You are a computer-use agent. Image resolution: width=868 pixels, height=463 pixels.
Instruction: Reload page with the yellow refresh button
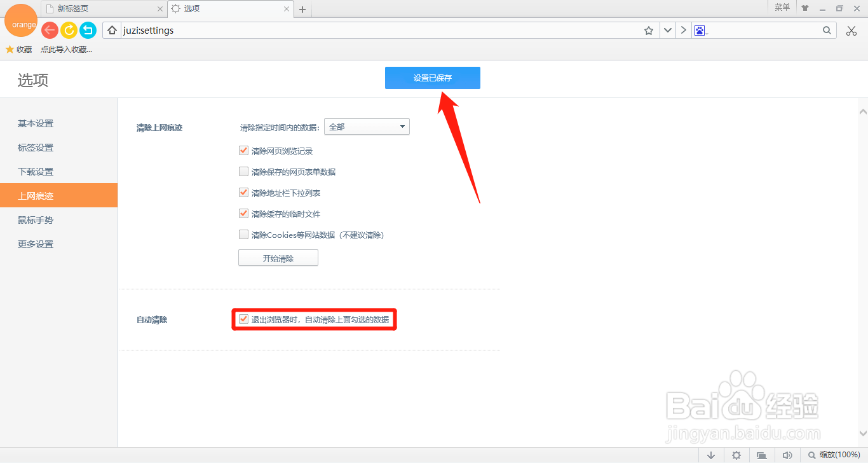69,30
